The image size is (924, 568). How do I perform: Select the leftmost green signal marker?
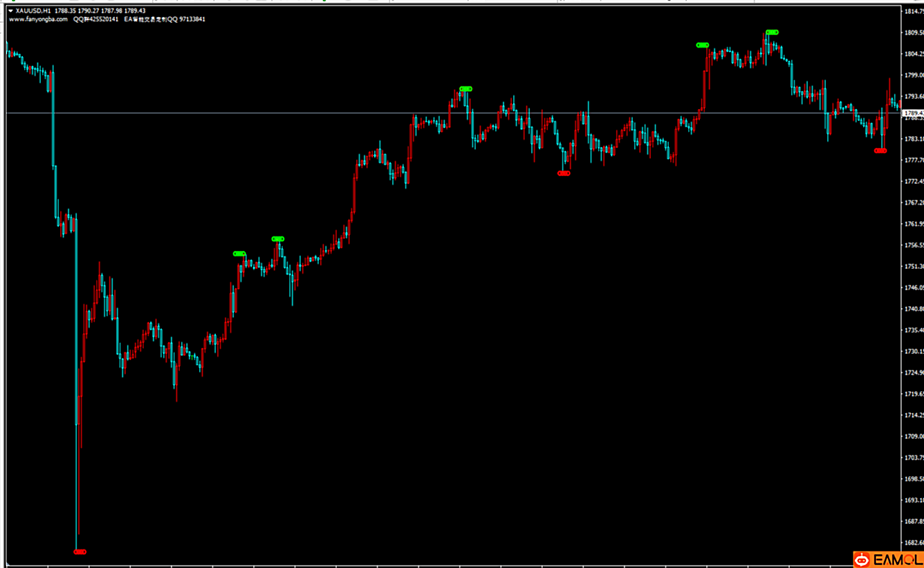point(239,254)
